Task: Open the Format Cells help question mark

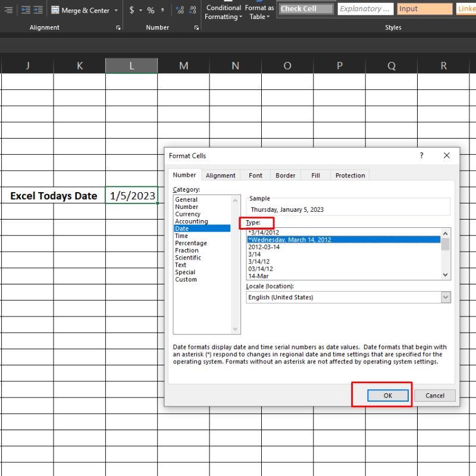Action: pyautogui.click(x=422, y=155)
